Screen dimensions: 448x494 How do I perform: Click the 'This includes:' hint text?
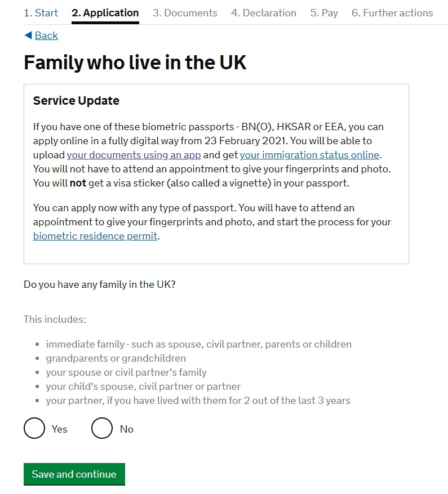point(55,319)
